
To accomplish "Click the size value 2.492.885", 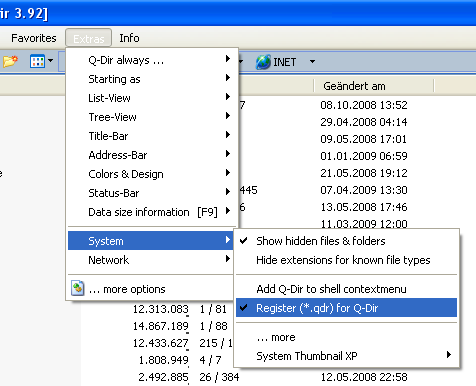I will 163,377.
